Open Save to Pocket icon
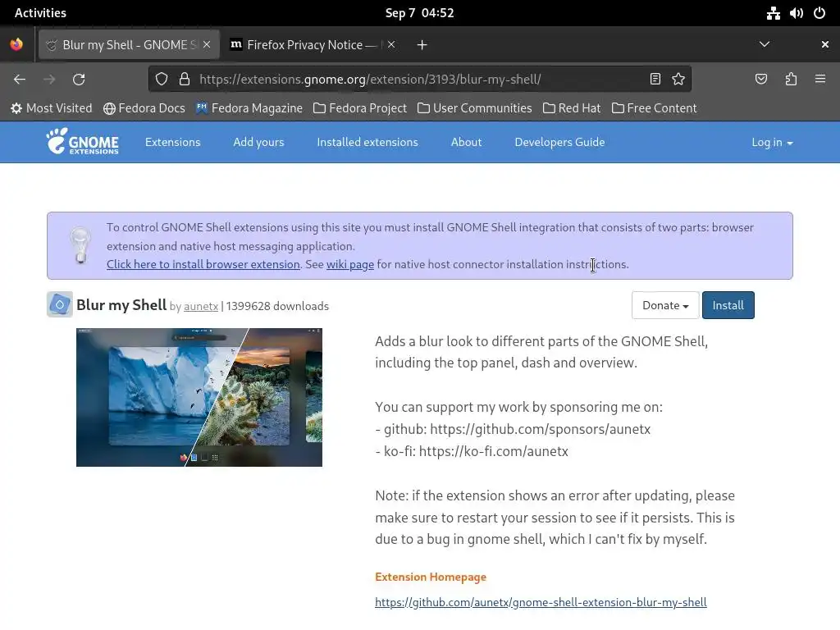 pyautogui.click(x=760, y=80)
